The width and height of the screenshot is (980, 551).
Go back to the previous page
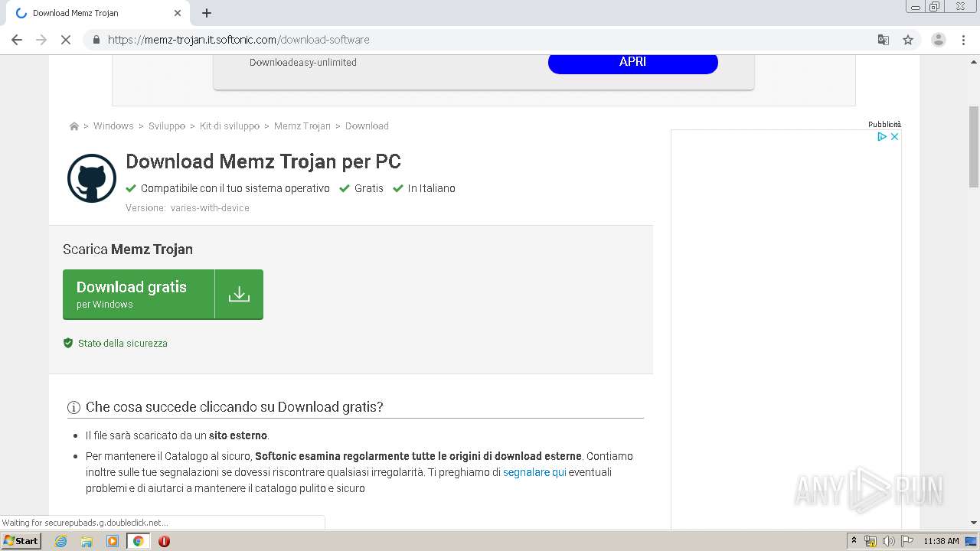coord(17,40)
